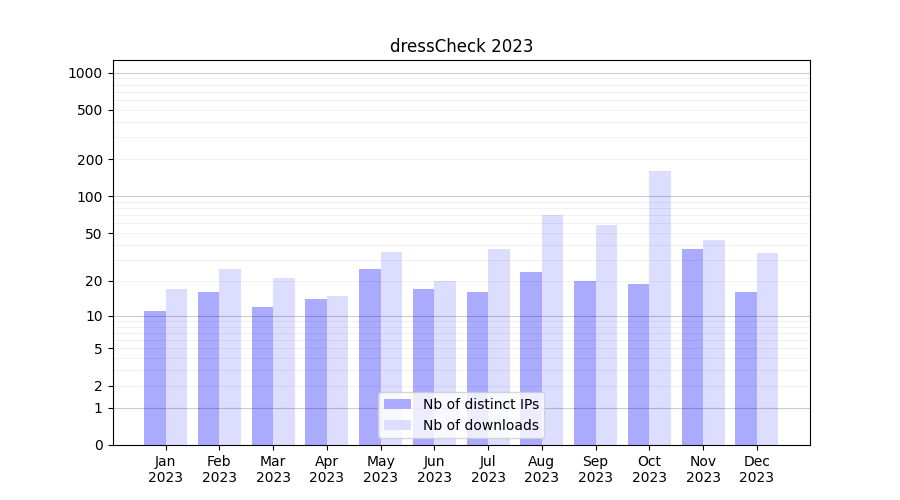Click the Jan 2023 x-axis label
This screenshot has height=500, width=900.
point(166,469)
